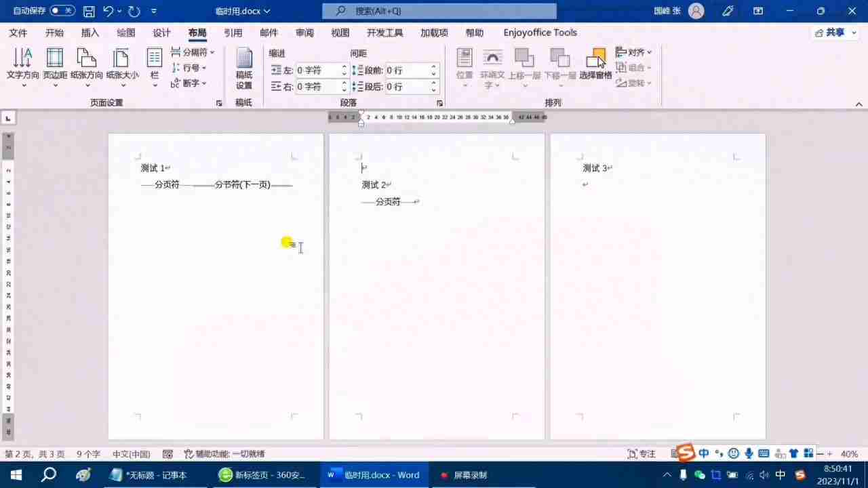This screenshot has height=488, width=868.
Task: Click the Save disk icon
Action: (89, 11)
